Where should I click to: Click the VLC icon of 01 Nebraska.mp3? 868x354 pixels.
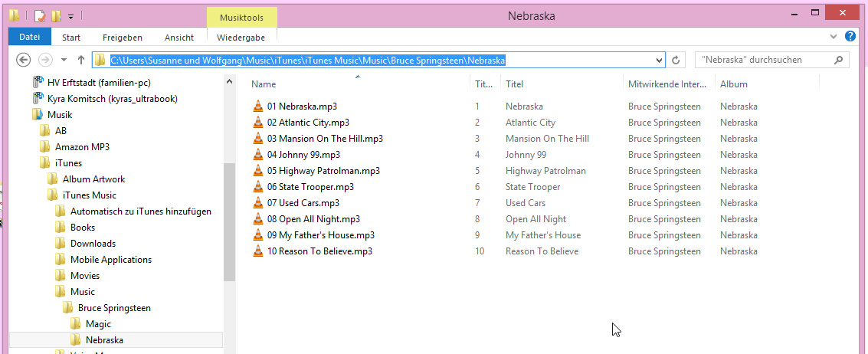coord(258,107)
